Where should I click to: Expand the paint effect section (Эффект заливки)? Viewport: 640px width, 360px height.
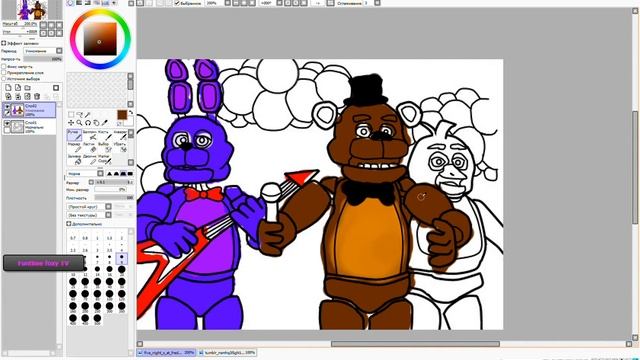click(4, 43)
